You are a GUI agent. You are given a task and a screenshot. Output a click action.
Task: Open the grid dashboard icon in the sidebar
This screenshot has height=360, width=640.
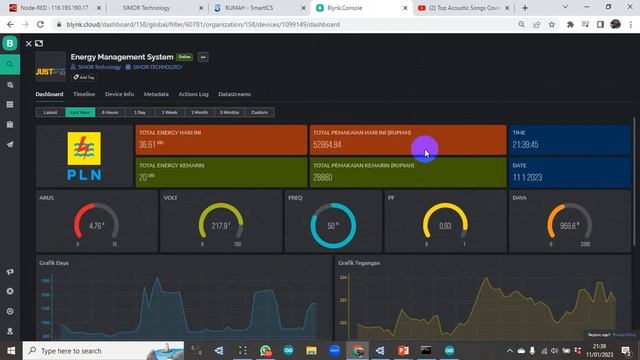10,104
